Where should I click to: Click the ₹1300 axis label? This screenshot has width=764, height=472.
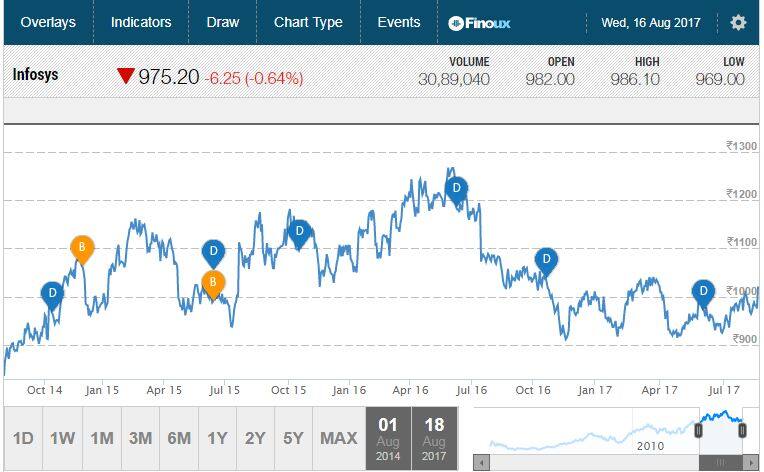741,146
